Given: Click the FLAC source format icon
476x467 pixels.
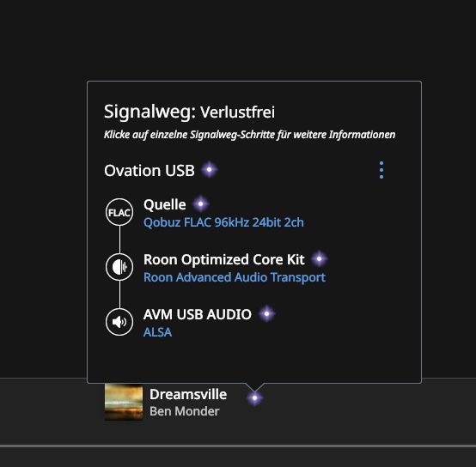Looking at the screenshot, I should click(x=119, y=212).
